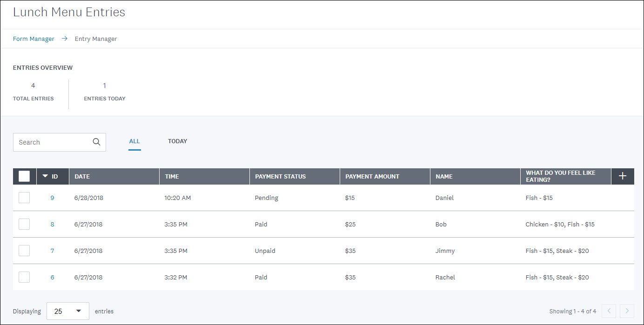Open the Form Manager breadcrumb link
The width and height of the screenshot is (644, 325).
coord(33,39)
